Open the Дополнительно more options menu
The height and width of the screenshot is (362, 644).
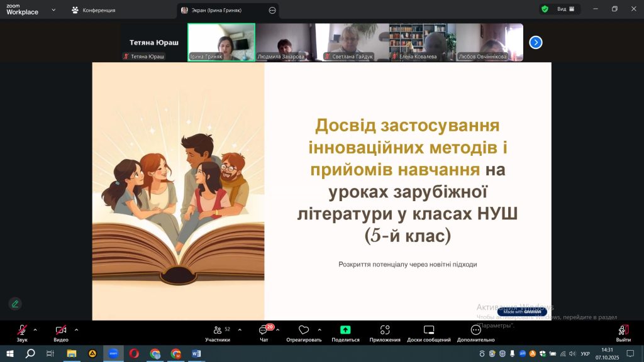click(476, 330)
